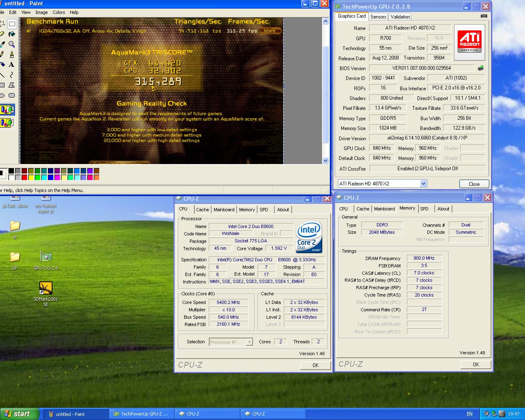525x420 pixels.
Task: Click the Close button in GPU-Z
Action: pyautogui.click(x=474, y=184)
